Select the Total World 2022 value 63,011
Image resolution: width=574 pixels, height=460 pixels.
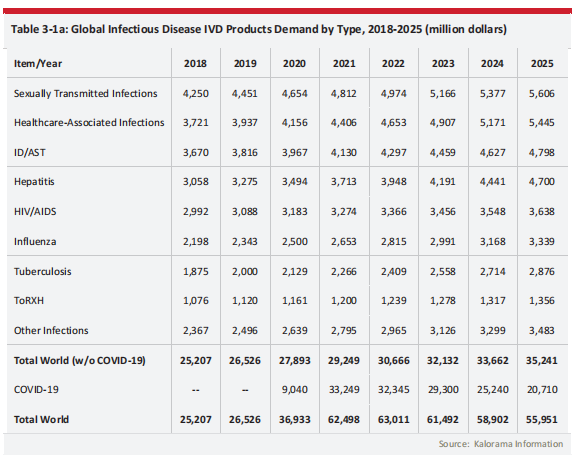[394, 419]
